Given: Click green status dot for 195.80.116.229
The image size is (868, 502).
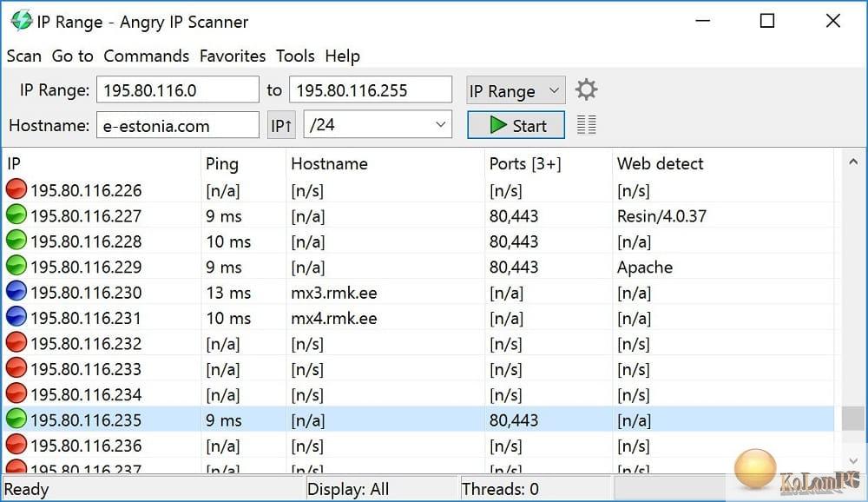Looking at the screenshot, I should tap(16, 266).
